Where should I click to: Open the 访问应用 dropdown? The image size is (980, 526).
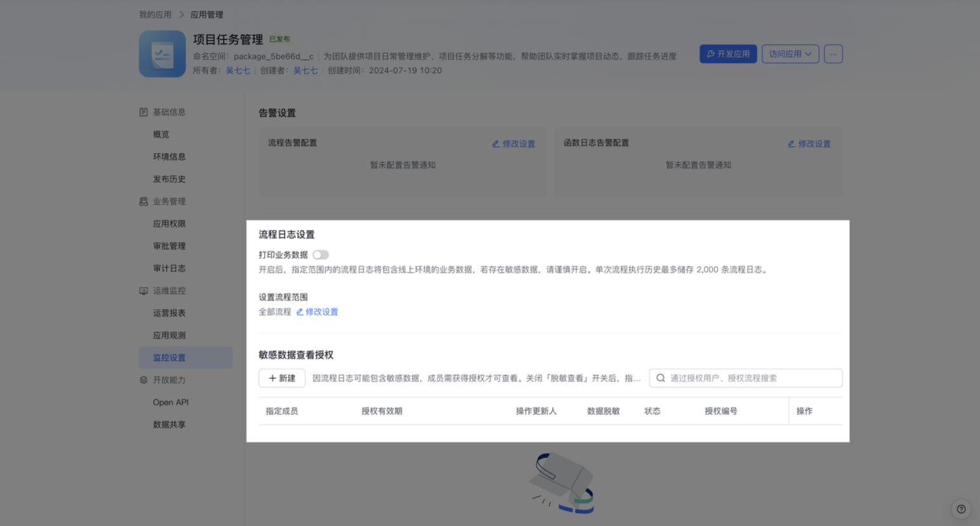790,54
